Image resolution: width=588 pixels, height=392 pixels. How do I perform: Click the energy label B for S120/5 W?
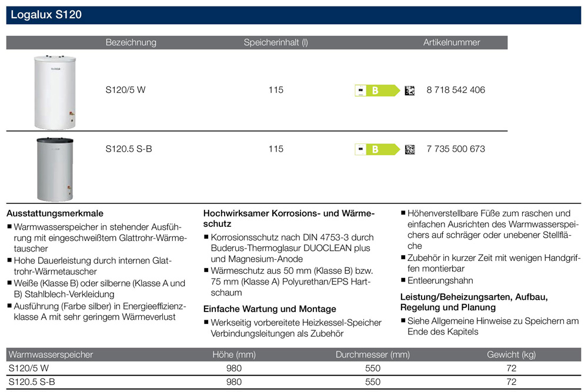(377, 91)
